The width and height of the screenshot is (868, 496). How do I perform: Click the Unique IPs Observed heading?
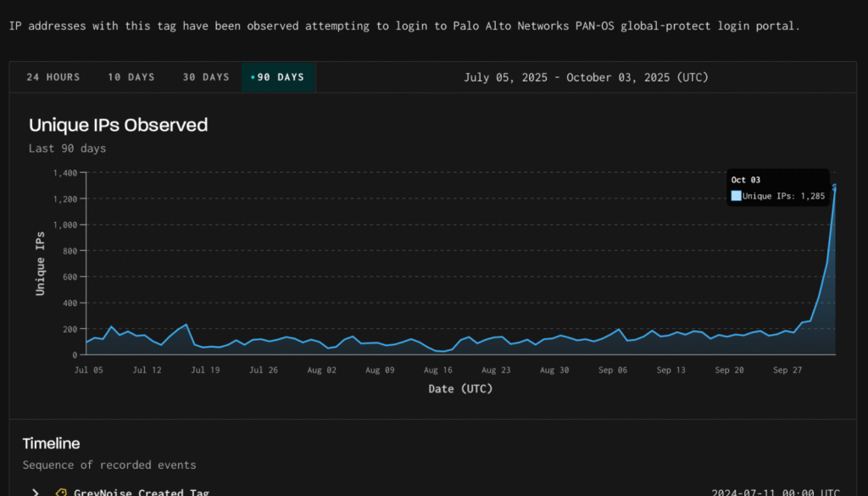click(x=118, y=125)
